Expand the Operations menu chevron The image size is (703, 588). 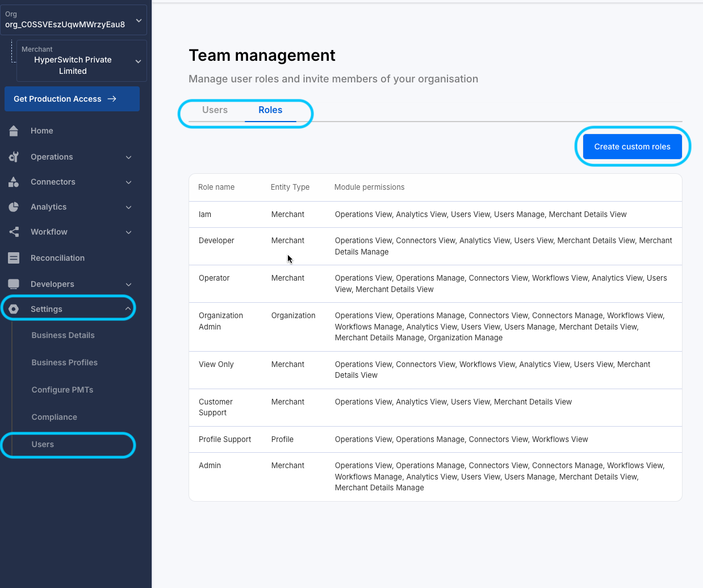(x=128, y=157)
